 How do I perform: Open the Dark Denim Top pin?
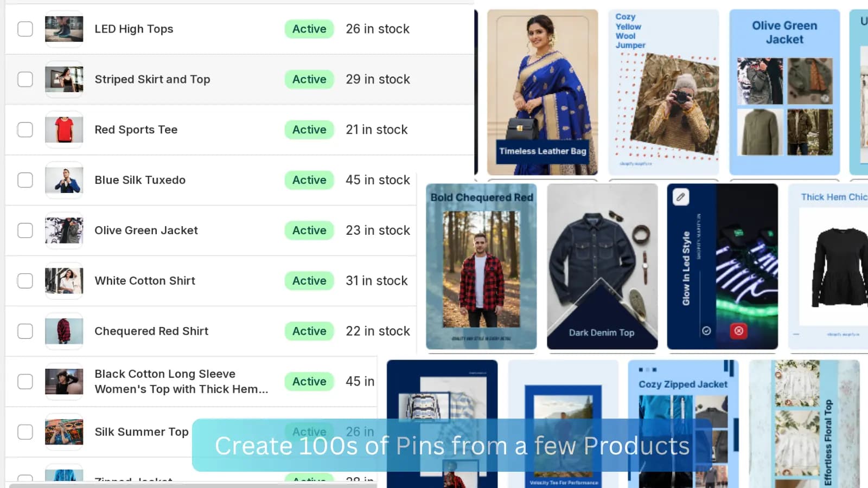tap(602, 266)
